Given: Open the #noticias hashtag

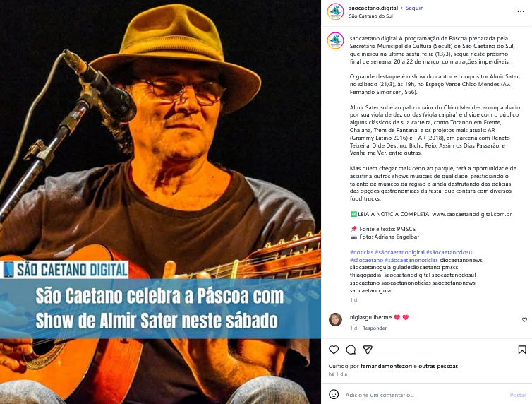Looking at the screenshot, I should [x=361, y=252].
